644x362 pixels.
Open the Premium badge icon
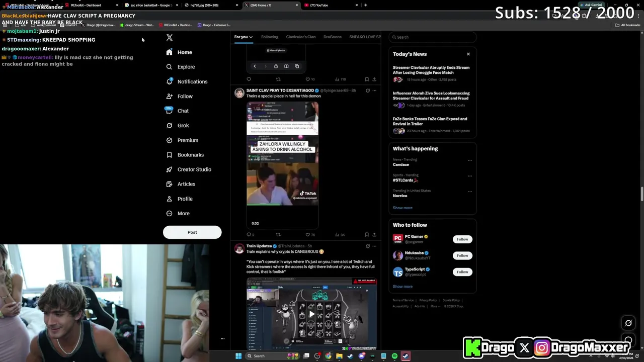[169, 140]
